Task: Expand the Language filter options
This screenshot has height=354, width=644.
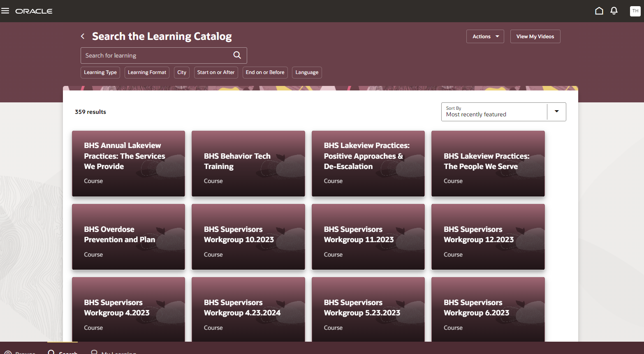Action: [307, 72]
